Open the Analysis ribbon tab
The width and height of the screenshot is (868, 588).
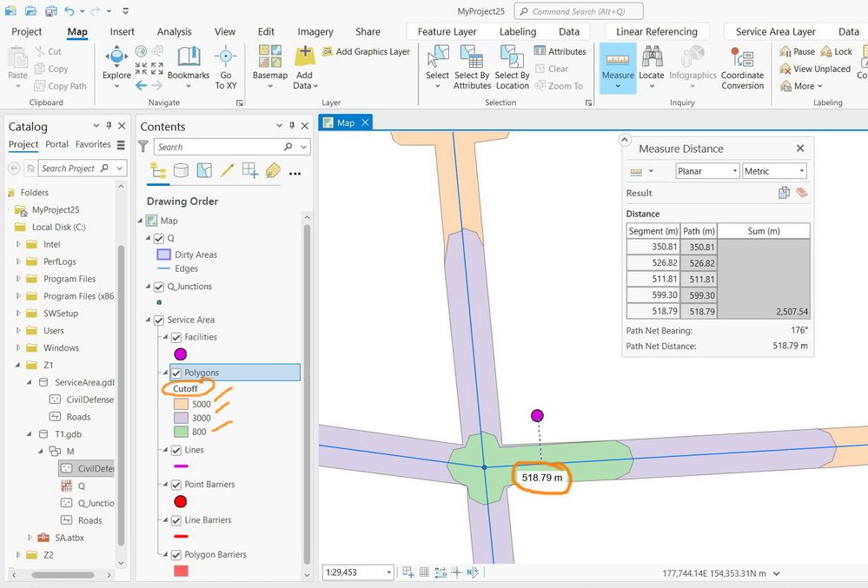click(x=174, y=31)
